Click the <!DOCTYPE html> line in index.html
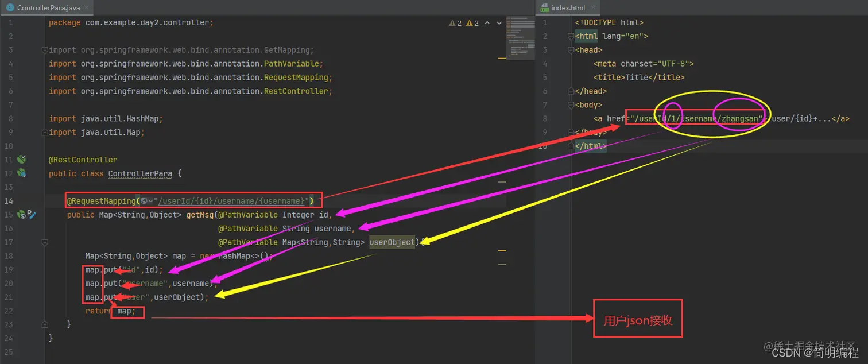 point(609,23)
